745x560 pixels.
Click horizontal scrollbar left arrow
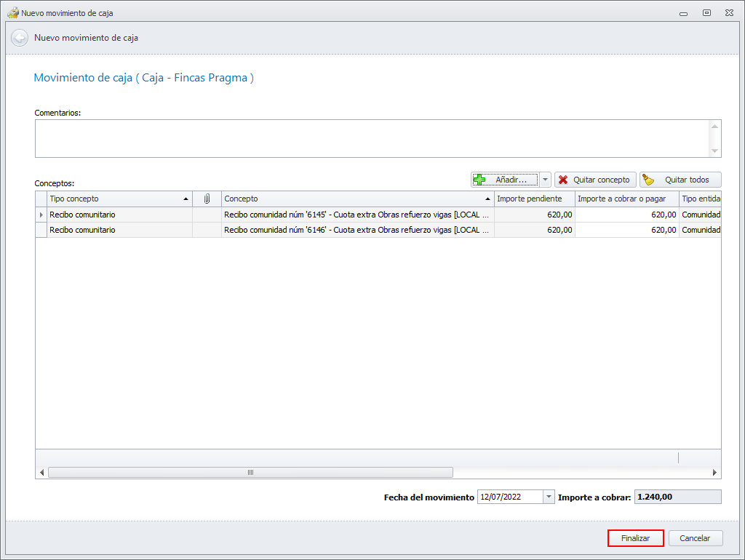point(41,472)
